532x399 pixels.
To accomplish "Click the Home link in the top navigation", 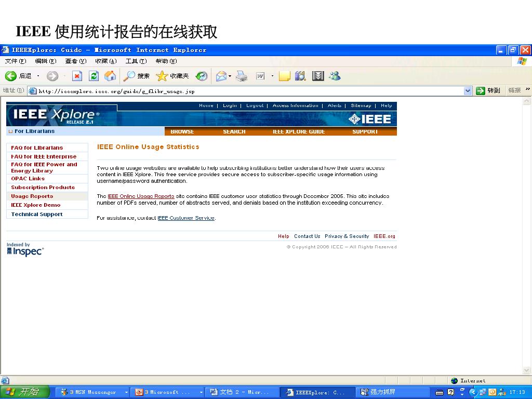I will coord(206,105).
